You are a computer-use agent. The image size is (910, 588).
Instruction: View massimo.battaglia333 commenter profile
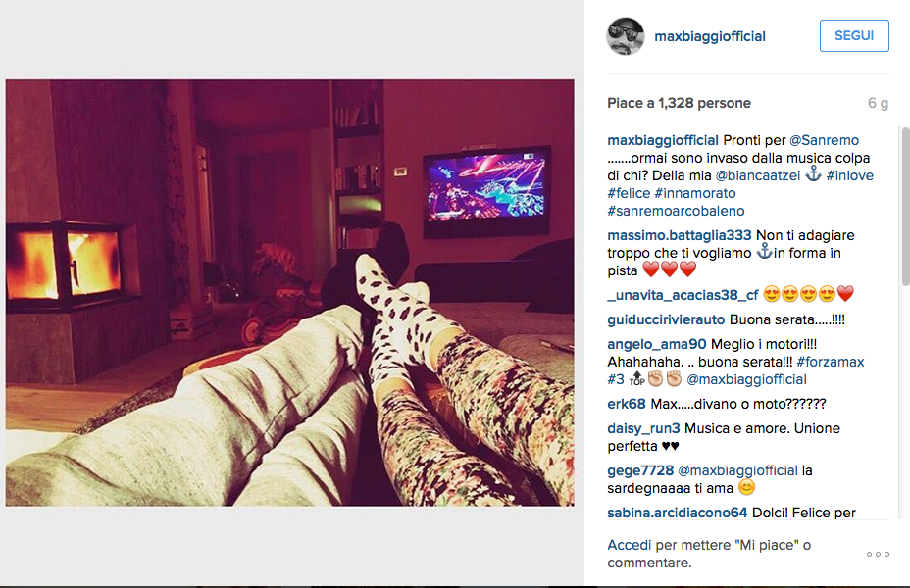click(679, 235)
